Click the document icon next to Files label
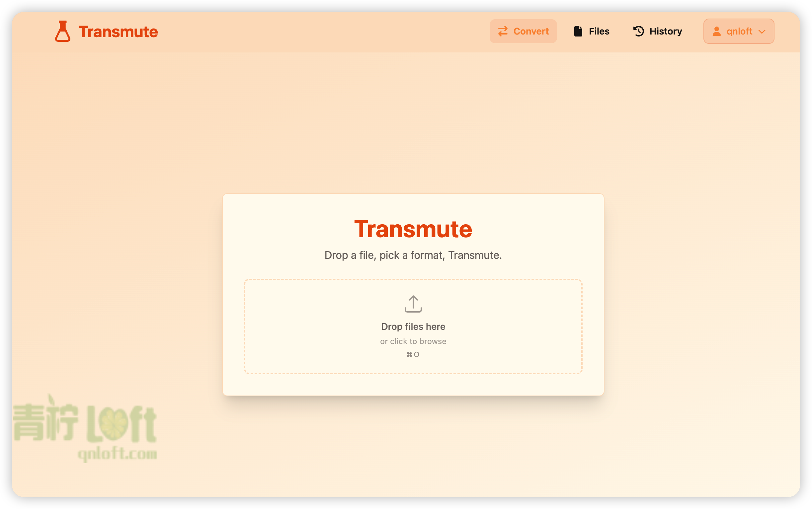This screenshot has height=509, width=812. 578,31
